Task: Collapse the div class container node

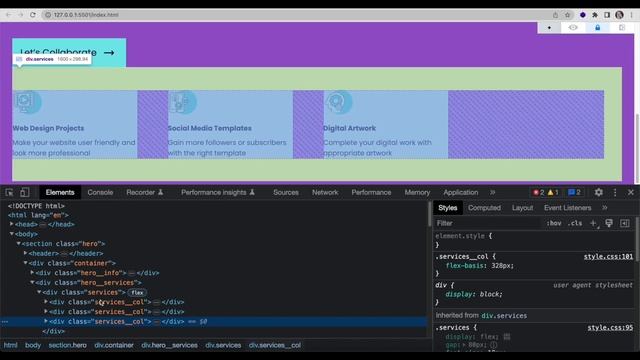Action: [x=25, y=263]
